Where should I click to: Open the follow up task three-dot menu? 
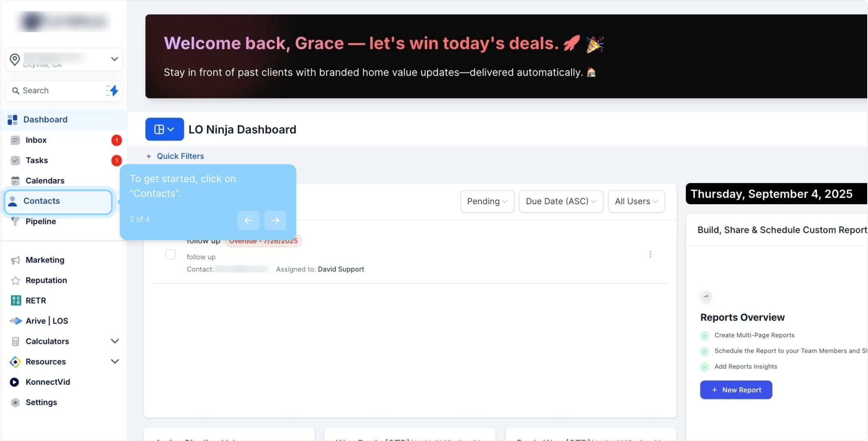tap(650, 254)
